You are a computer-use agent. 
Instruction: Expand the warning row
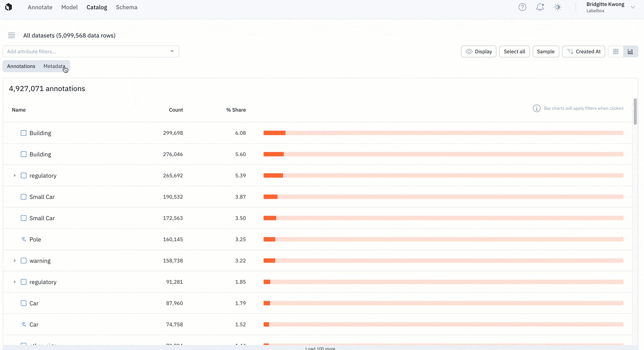[15, 261]
